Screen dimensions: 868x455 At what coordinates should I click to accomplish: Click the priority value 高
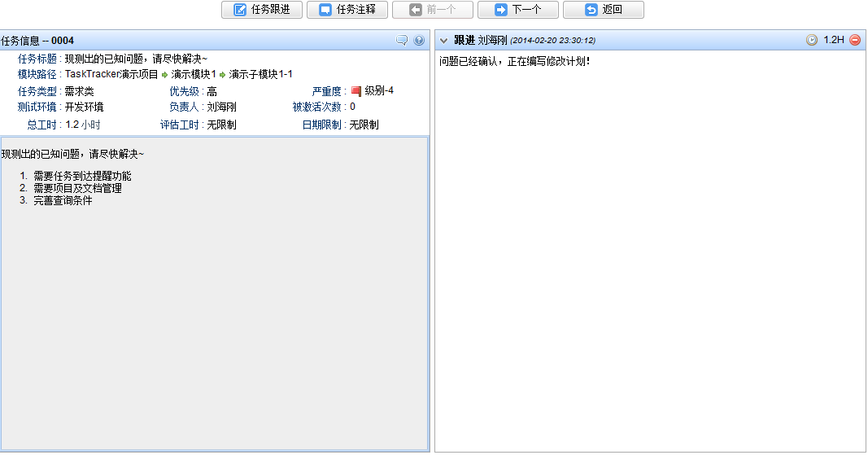tap(212, 91)
